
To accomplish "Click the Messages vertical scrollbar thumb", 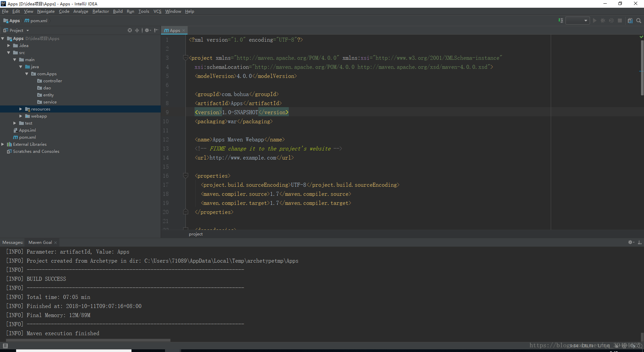I will pos(642,337).
